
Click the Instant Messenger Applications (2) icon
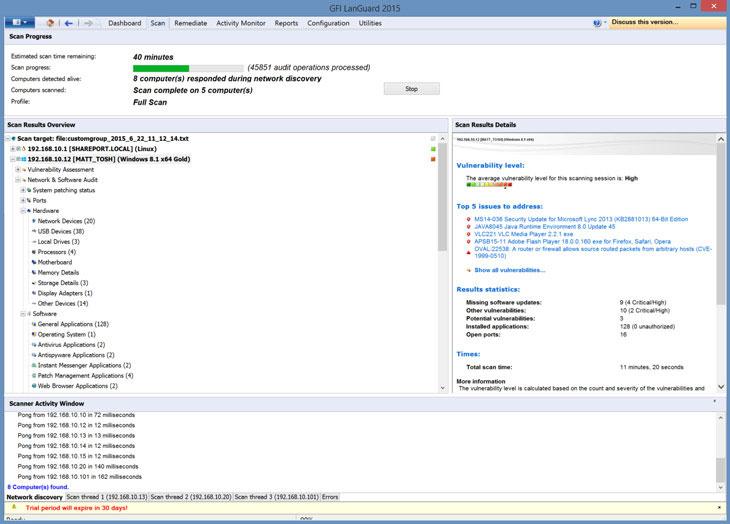pyautogui.click(x=34, y=365)
